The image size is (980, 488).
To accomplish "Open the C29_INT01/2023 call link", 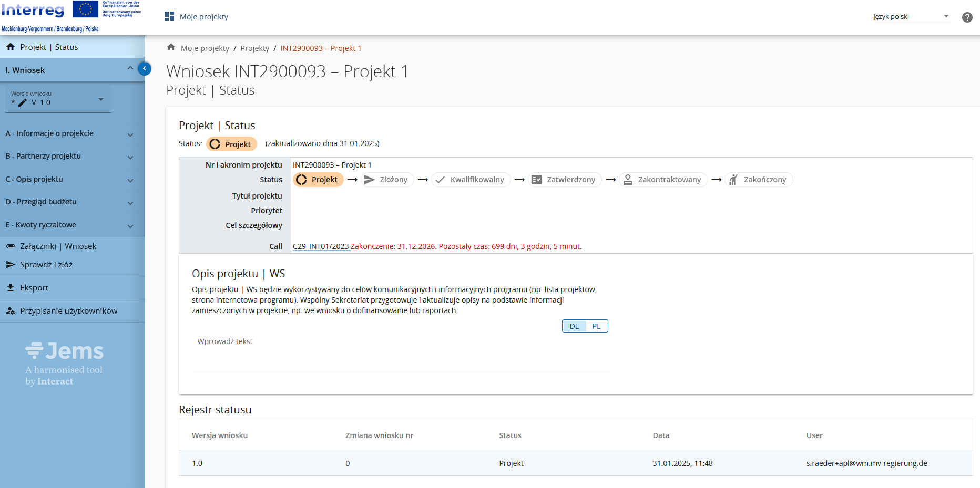I will [x=321, y=246].
